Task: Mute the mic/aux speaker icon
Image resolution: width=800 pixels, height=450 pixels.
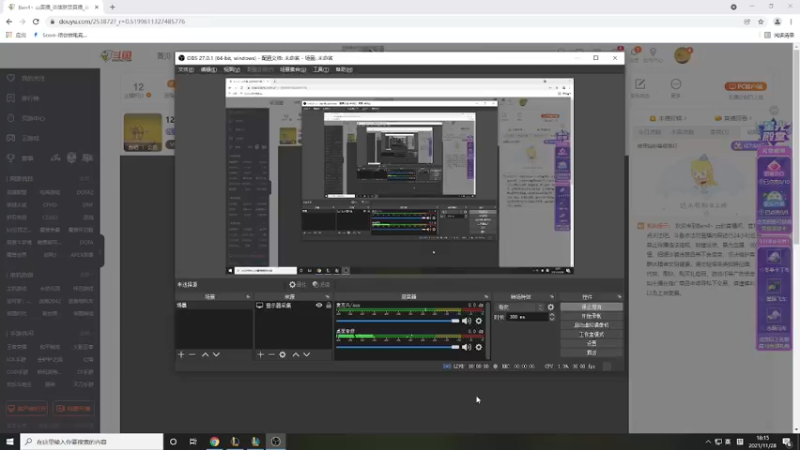Action: 467,321
